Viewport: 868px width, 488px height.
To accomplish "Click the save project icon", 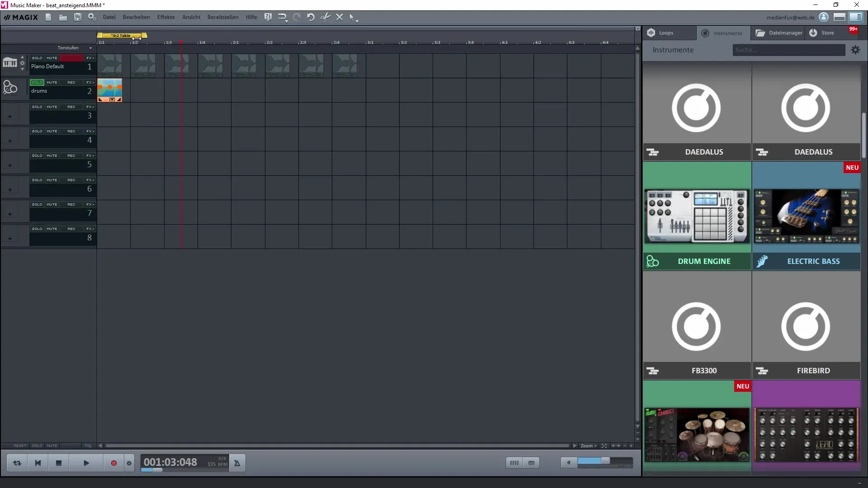I will click(x=78, y=17).
